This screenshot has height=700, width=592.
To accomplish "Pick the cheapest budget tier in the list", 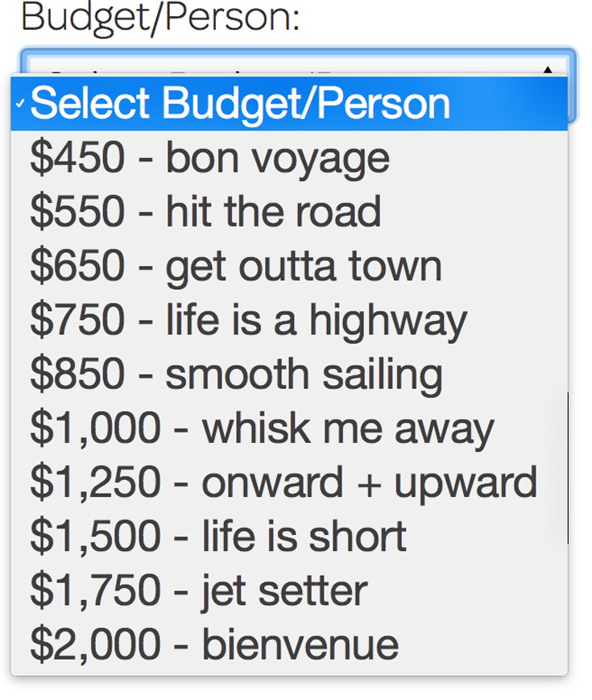I will point(209,158).
